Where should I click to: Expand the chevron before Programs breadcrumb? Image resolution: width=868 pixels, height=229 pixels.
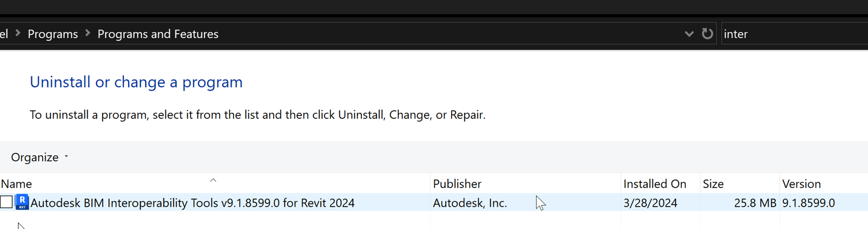click(x=18, y=34)
